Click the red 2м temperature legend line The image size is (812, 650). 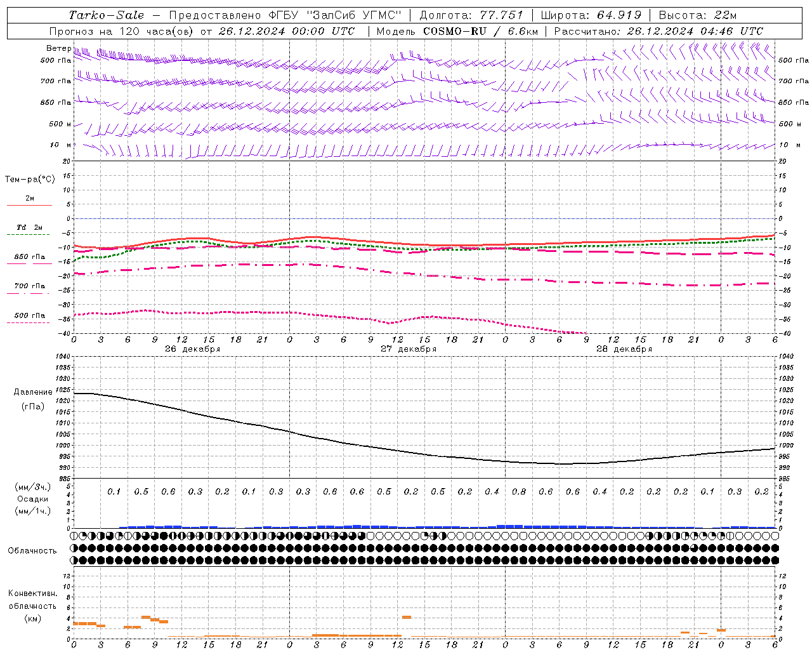tap(29, 205)
